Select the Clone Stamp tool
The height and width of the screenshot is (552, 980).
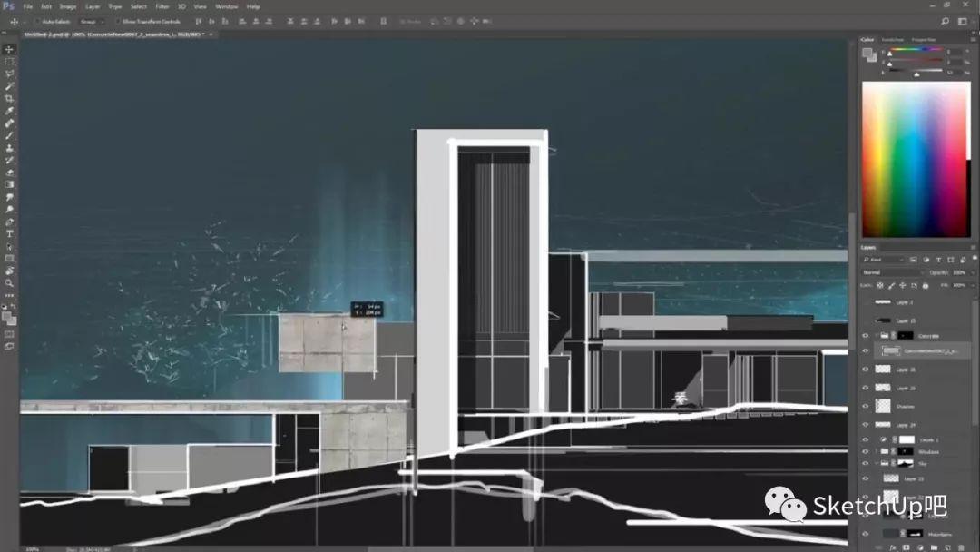9,148
